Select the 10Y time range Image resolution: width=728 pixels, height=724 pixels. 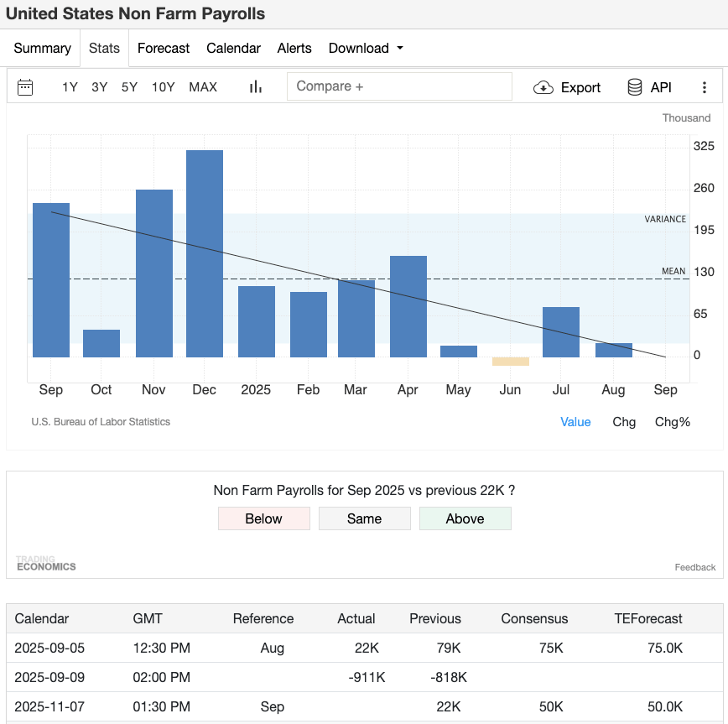click(163, 86)
